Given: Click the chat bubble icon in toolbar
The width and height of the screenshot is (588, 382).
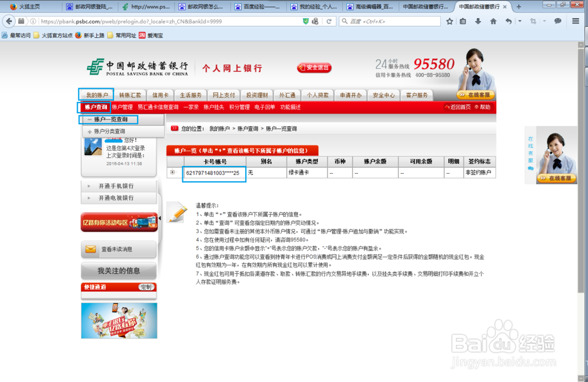Looking at the screenshot, I should click(x=557, y=21).
